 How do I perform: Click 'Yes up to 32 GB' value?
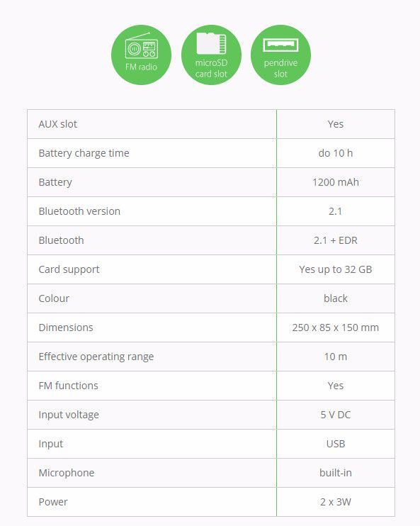click(x=336, y=269)
